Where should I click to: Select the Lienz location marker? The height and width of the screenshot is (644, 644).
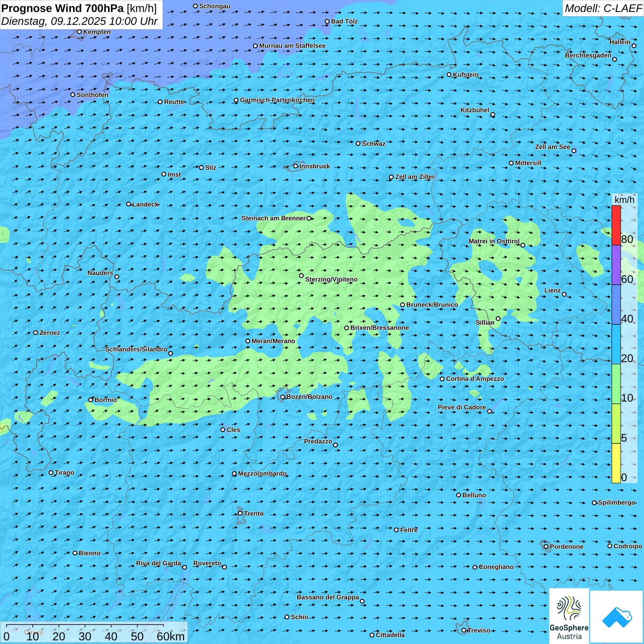point(564,294)
